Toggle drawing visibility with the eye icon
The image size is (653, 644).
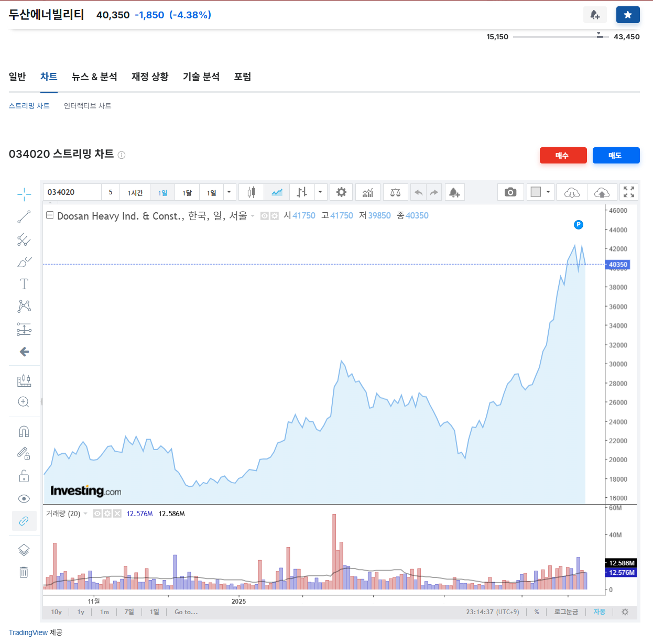coord(24,498)
